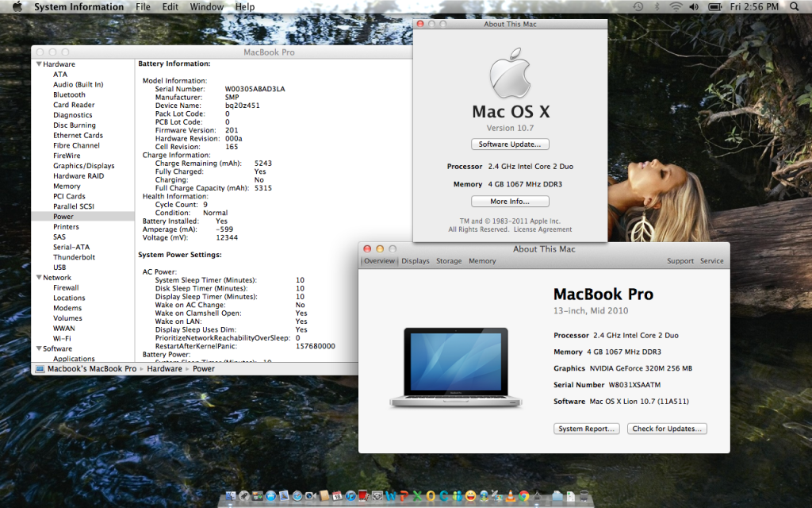Click the Fri 2:56 PM clock
Screen dimensions: 812x508
tap(755, 6)
